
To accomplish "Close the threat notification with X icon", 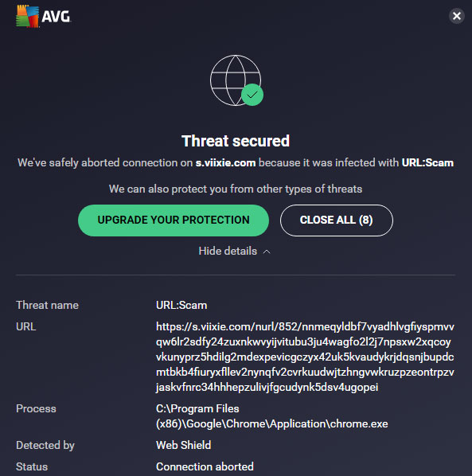I will (457, 16).
